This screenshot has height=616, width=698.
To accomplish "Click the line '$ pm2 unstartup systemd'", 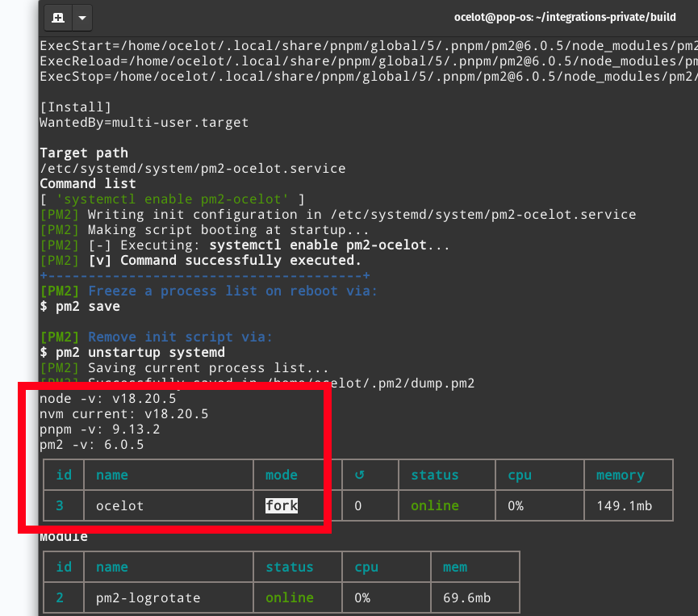I will (132, 352).
